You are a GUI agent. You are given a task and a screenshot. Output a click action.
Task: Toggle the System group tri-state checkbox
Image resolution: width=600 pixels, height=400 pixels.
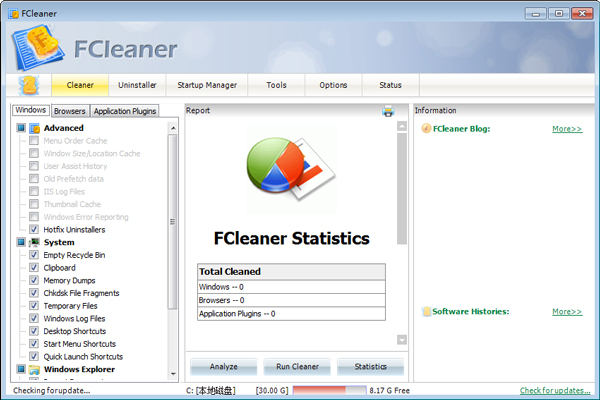click(x=21, y=242)
